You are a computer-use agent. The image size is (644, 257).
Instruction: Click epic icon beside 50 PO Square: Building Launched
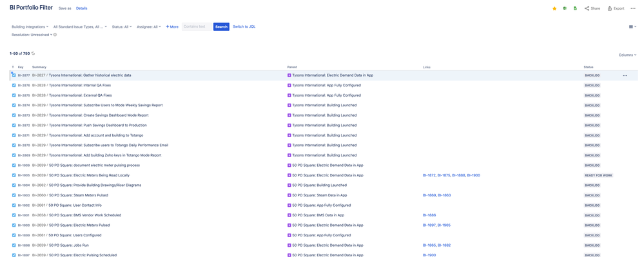pyautogui.click(x=289, y=185)
